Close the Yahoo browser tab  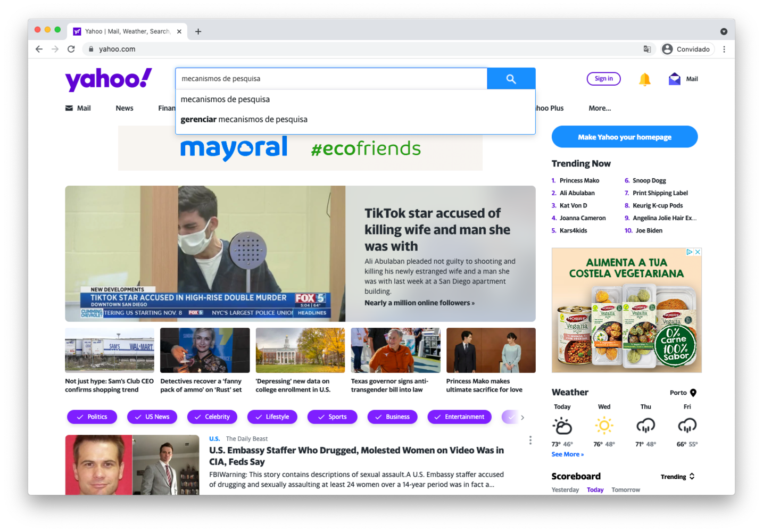click(x=179, y=31)
